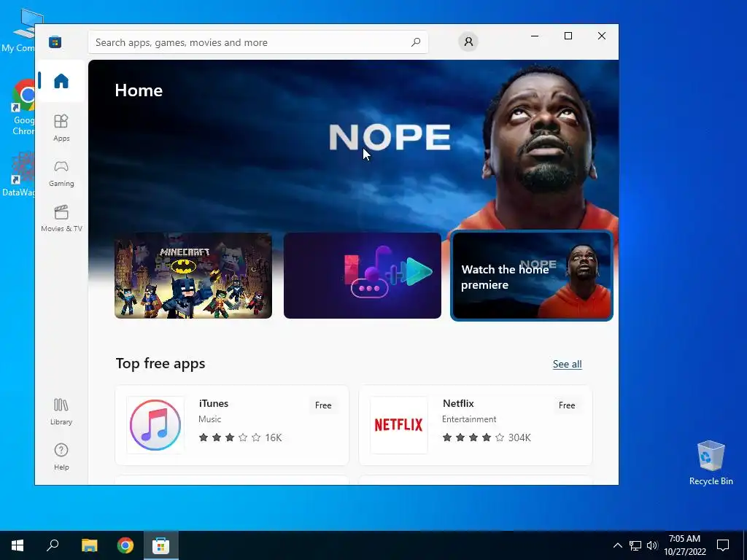Viewport: 747px width, 560px height.
Task: Click the Free button on iTunes card
Action: 323,405
